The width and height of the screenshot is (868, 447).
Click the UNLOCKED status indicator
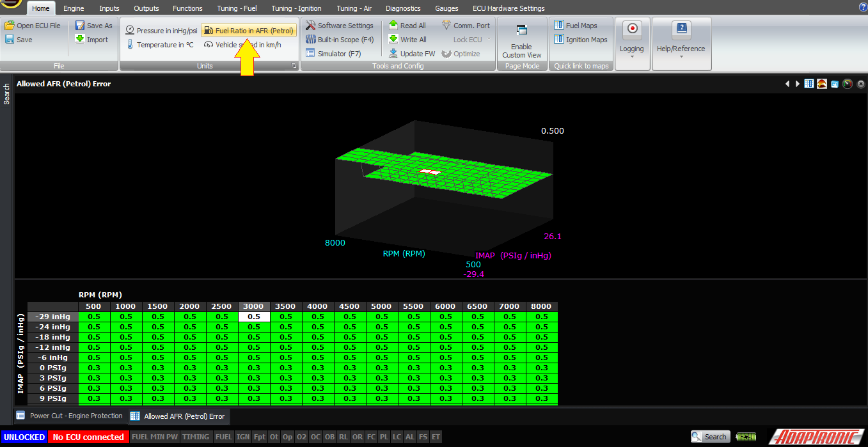[24, 437]
